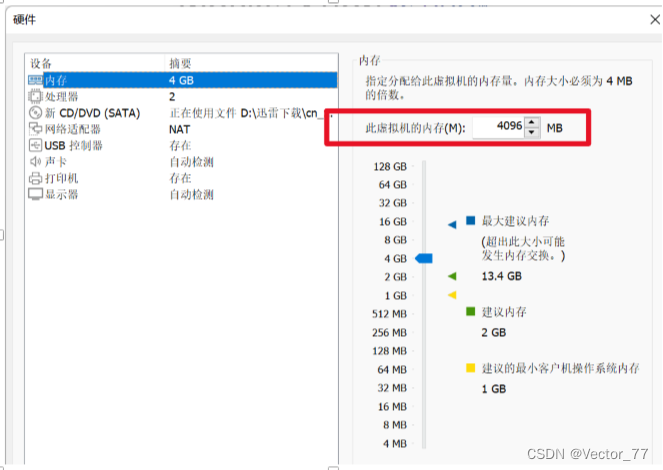The height and width of the screenshot is (470, 663).
Task: Click the 256 MB slider scale label
Action: pyautogui.click(x=389, y=333)
